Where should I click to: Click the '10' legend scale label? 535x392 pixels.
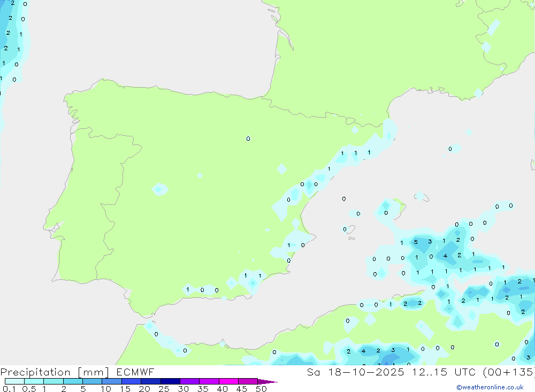point(105,389)
